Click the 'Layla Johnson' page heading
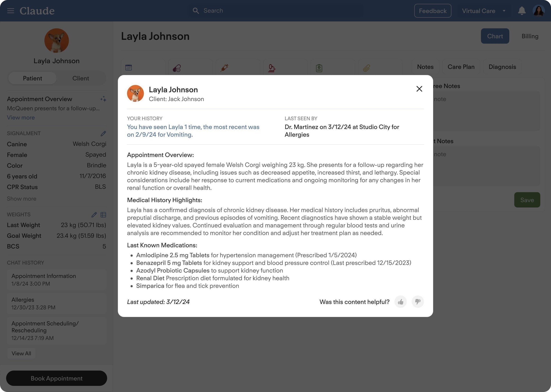Viewport: 551px width, 392px height. [155, 36]
